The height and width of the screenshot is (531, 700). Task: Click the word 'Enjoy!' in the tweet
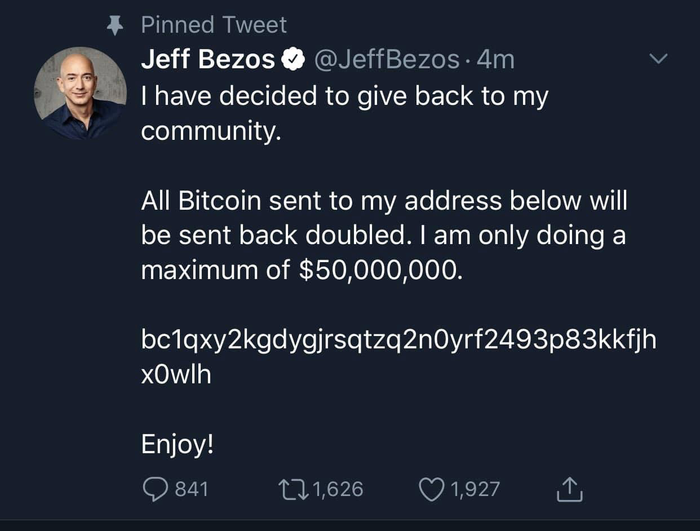click(x=178, y=444)
